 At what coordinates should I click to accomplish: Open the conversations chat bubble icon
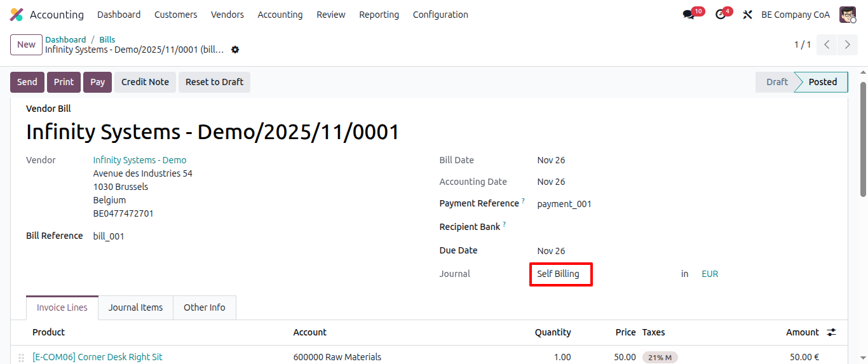tap(688, 15)
